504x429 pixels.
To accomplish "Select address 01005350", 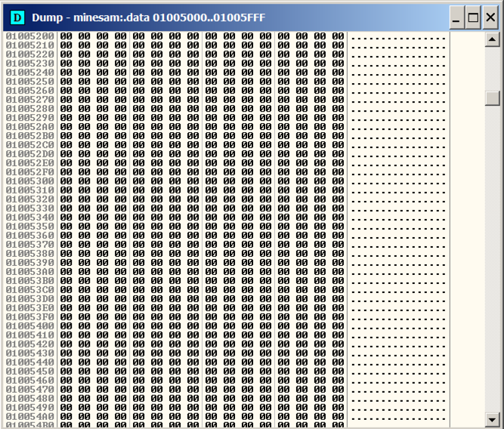I will pyautogui.click(x=30, y=227).
